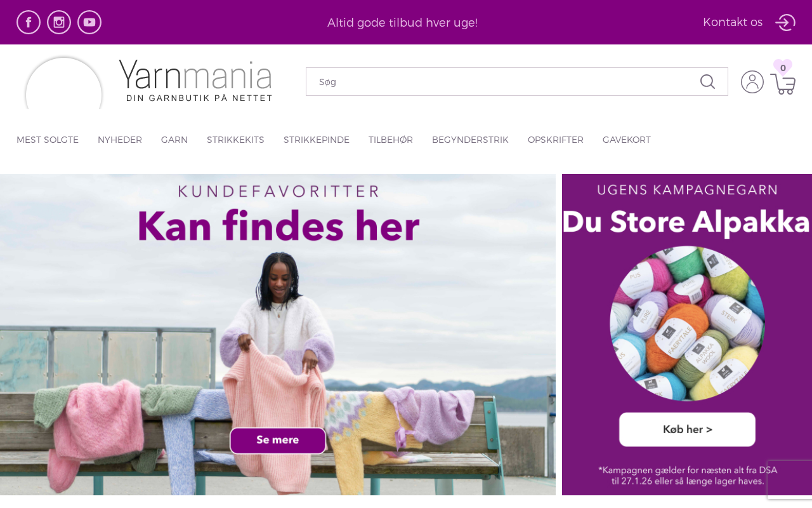812x508 pixels.
Task: Open the user account icon
Action: tap(752, 82)
